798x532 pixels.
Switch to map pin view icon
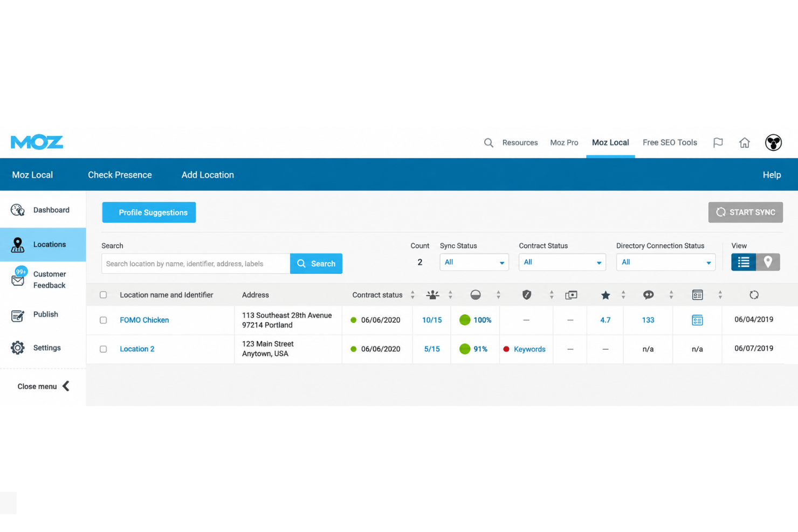[768, 262]
